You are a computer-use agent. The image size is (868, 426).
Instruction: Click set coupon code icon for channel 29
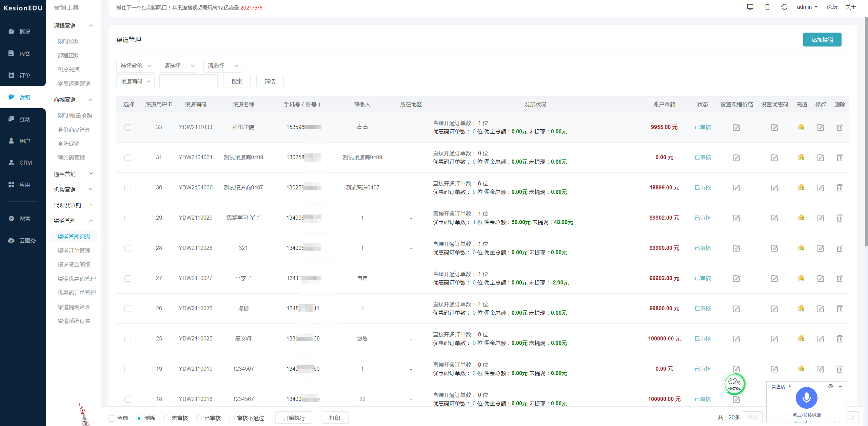coord(774,218)
